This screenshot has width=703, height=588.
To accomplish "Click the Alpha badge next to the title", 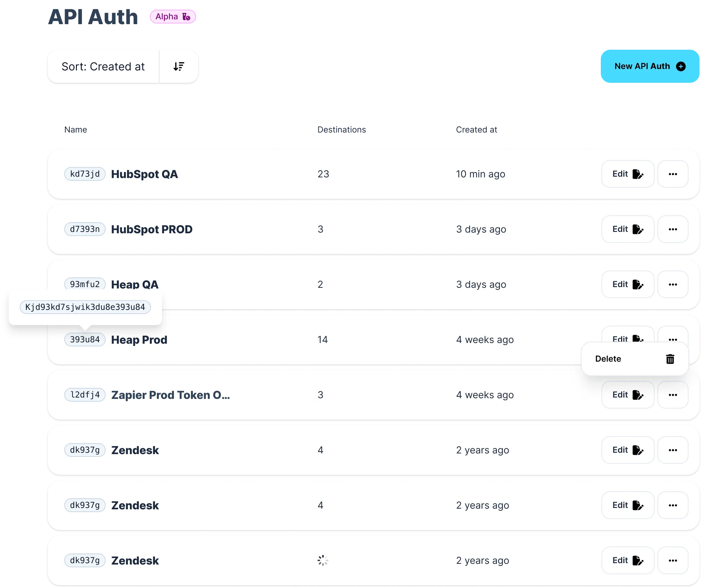I will [x=173, y=17].
